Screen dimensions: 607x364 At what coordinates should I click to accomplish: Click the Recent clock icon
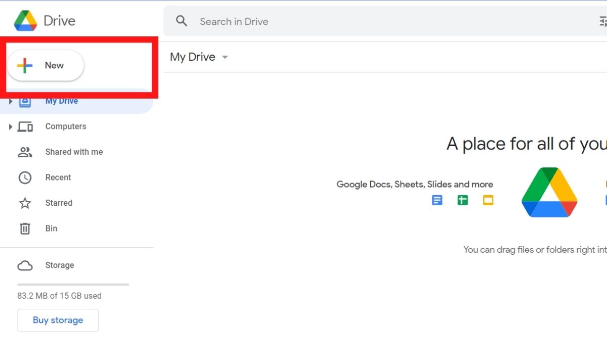click(x=25, y=177)
